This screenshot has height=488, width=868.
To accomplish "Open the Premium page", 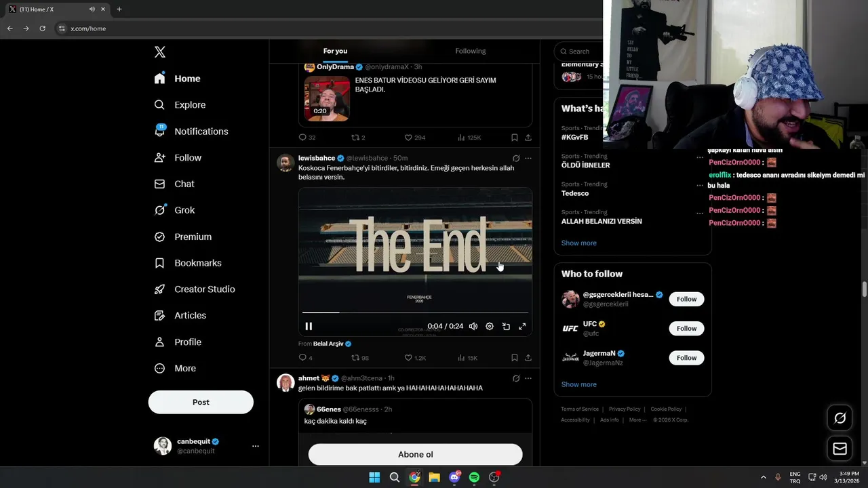I will (x=183, y=237).
